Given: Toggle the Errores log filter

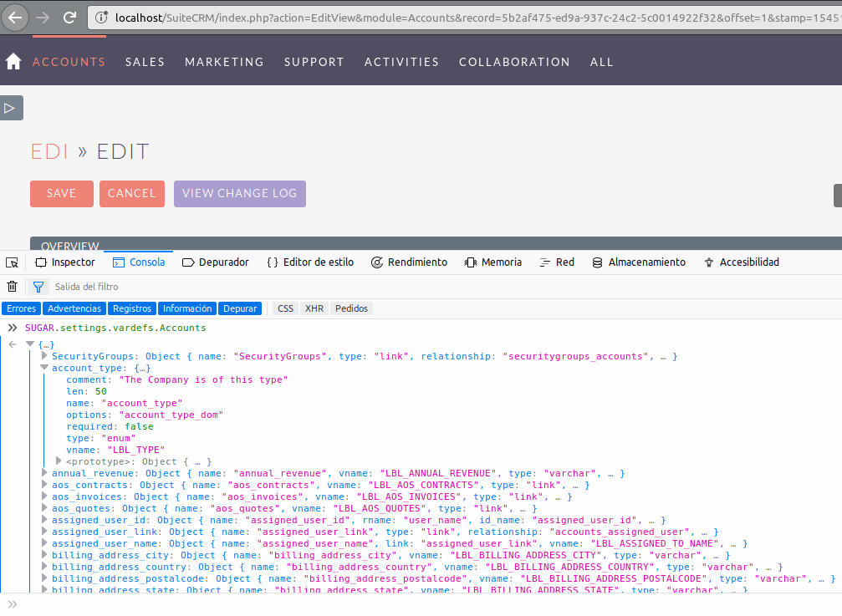Looking at the screenshot, I should click(x=22, y=308).
